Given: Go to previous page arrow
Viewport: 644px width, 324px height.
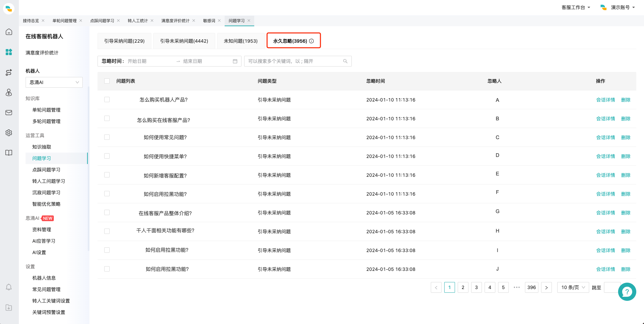Looking at the screenshot, I should 436,287.
